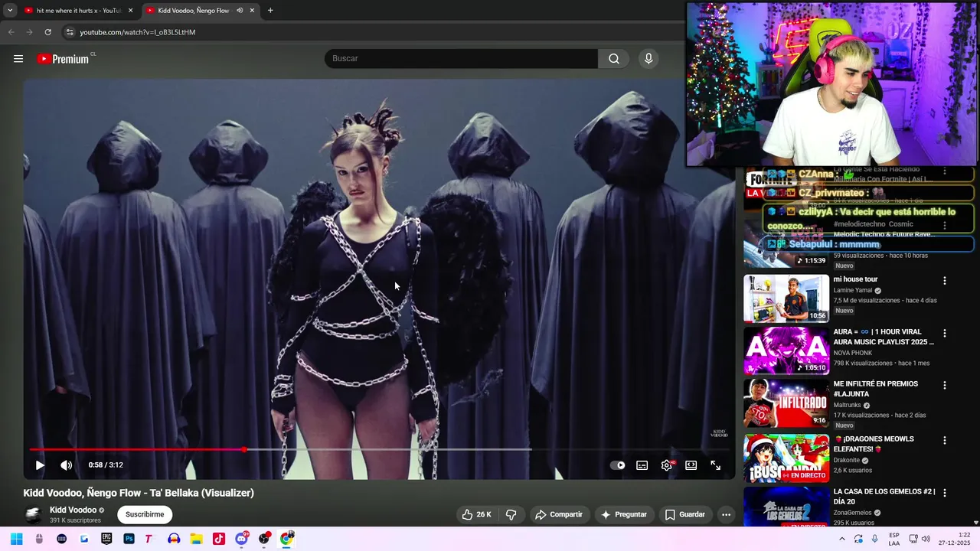
Task: Toggle subtitles/closed captions button
Action: 642,465
